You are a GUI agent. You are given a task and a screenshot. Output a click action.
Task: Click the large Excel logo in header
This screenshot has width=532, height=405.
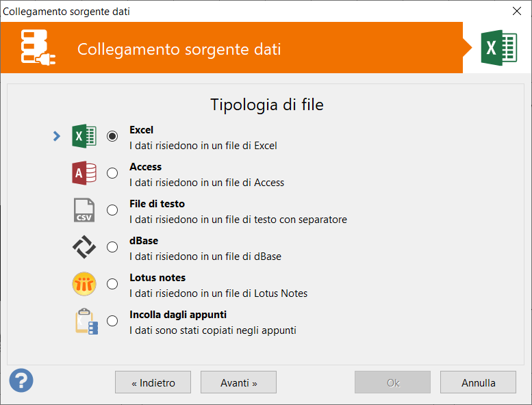tap(498, 48)
